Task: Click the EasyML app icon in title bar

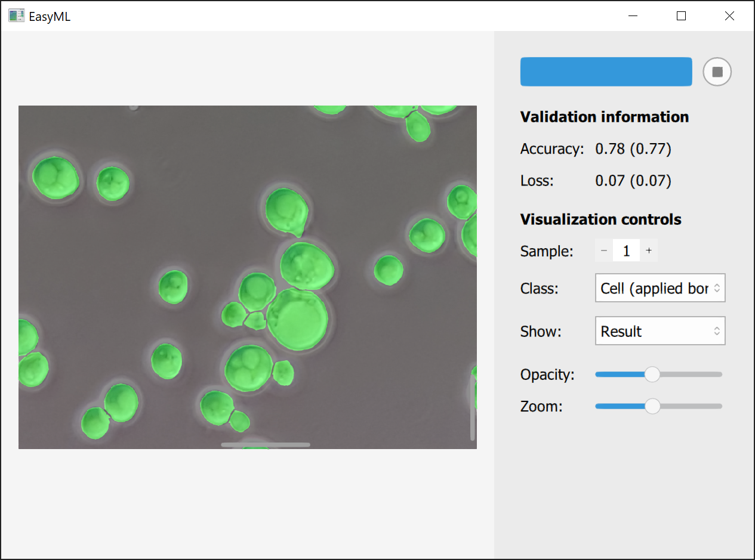Action: 16,16
